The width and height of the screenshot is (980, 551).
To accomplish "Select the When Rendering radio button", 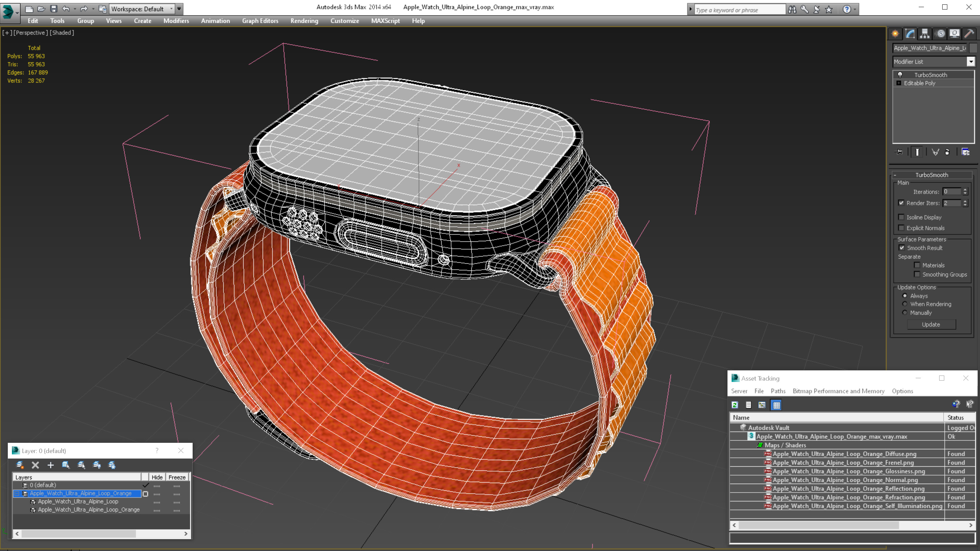I will [x=905, y=304].
